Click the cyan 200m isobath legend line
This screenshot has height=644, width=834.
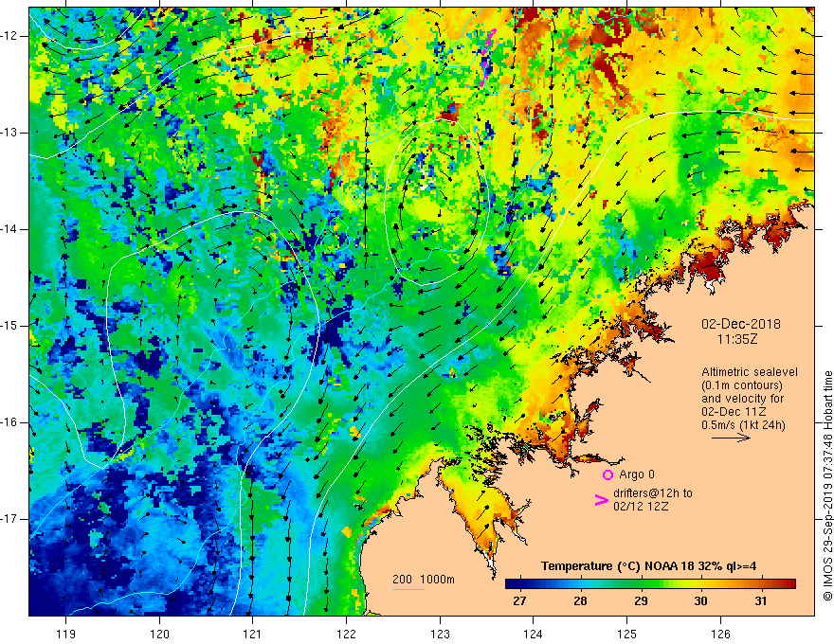pos(408,589)
